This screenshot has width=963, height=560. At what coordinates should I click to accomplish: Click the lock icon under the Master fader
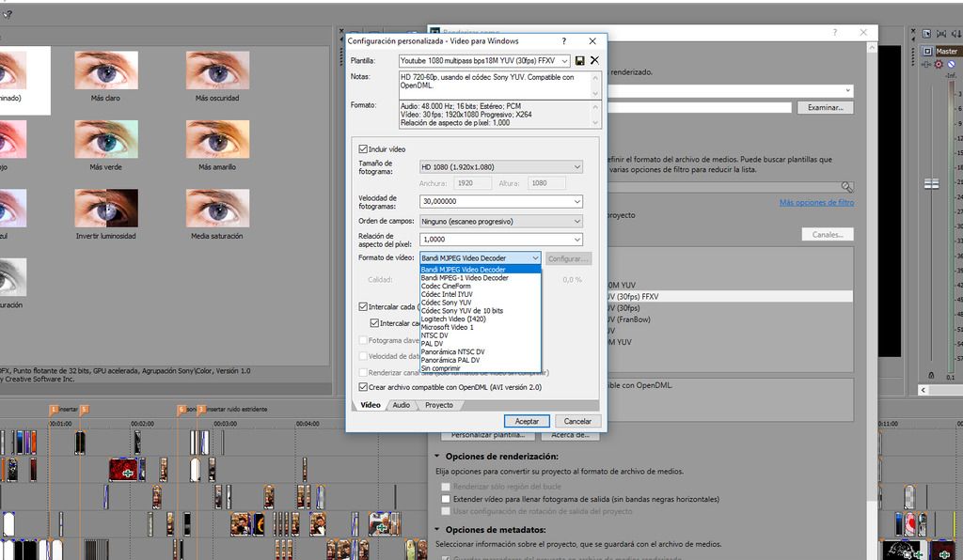(x=931, y=376)
